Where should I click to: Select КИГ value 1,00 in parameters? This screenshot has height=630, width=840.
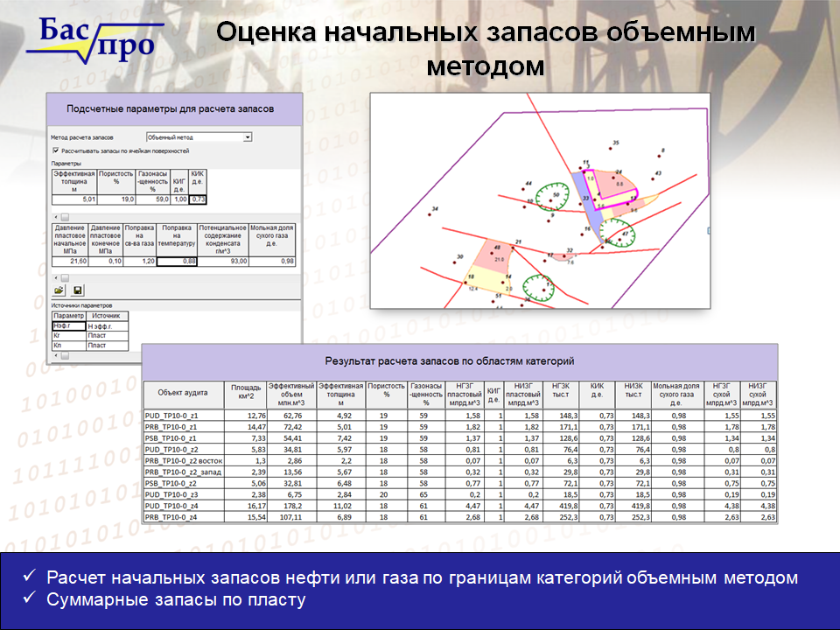point(179,199)
